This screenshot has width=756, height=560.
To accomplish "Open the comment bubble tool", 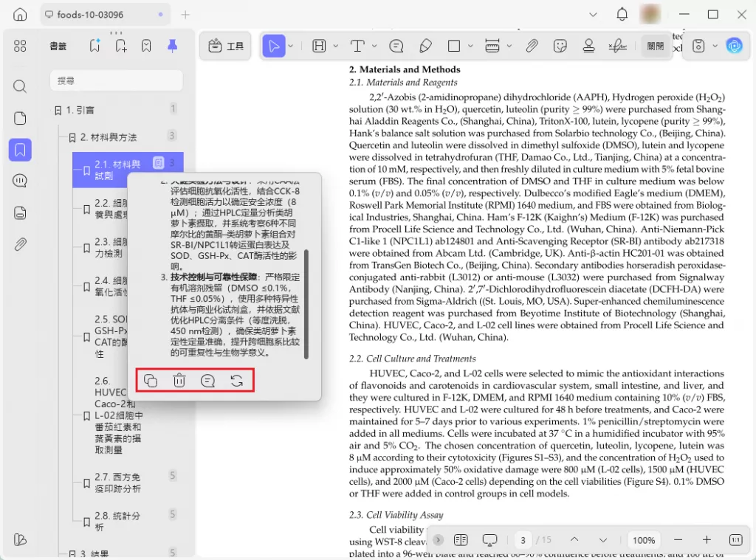I will 396,46.
